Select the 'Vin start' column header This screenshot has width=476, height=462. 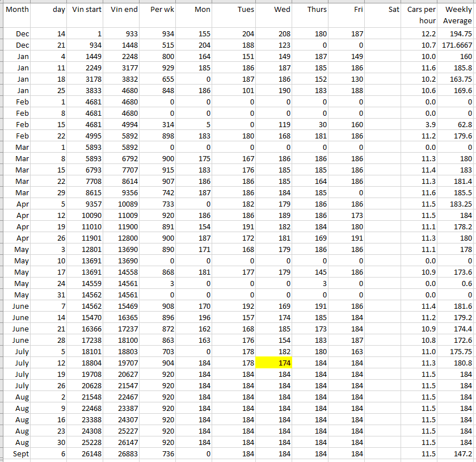pyautogui.click(x=87, y=10)
